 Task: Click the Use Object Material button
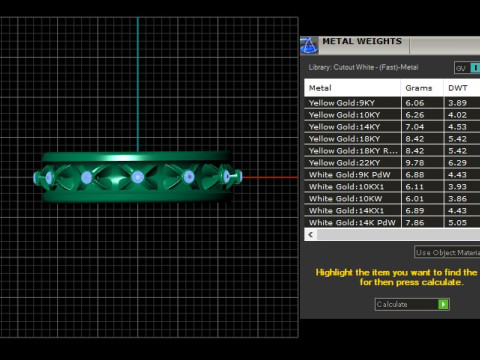(447, 252)
